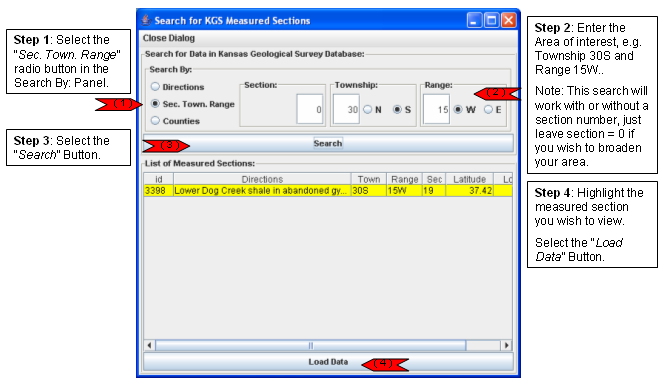The image size is (665, 384).
Task: Click the Township number input field
Action: point(346,109)
